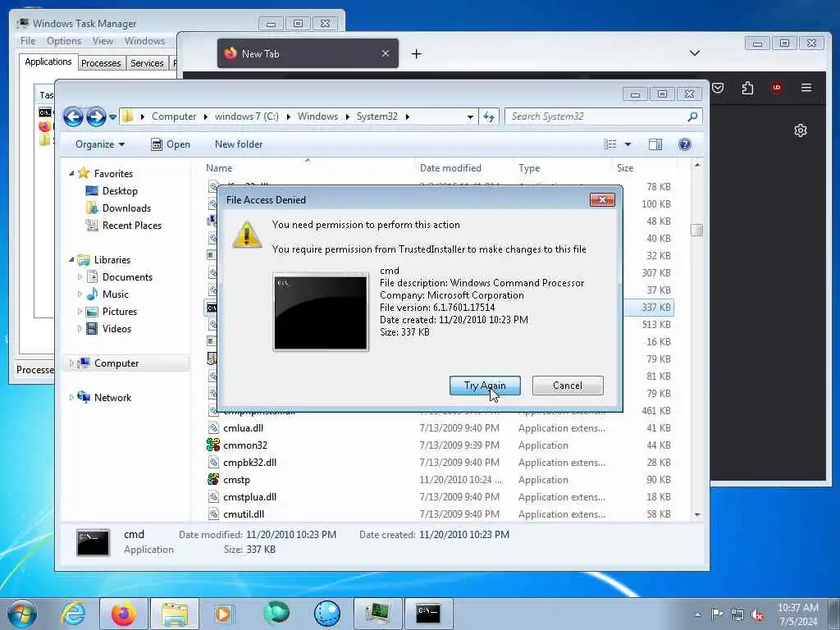Select Desktop in Favorites
Screen dimensions: 840x630
pos(120,190)
